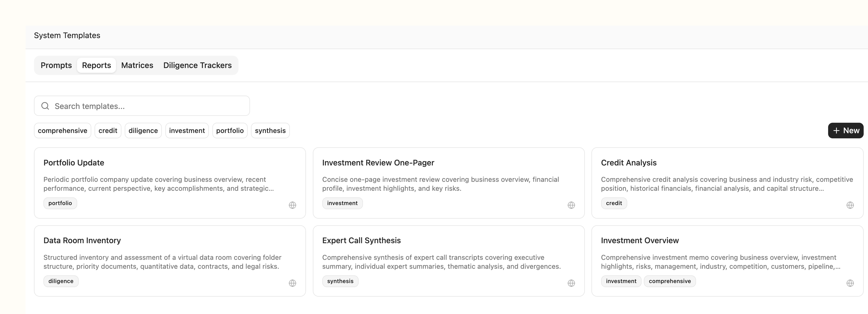Click the search magnifier icon

pyautogui.click(x=45, y=106)
